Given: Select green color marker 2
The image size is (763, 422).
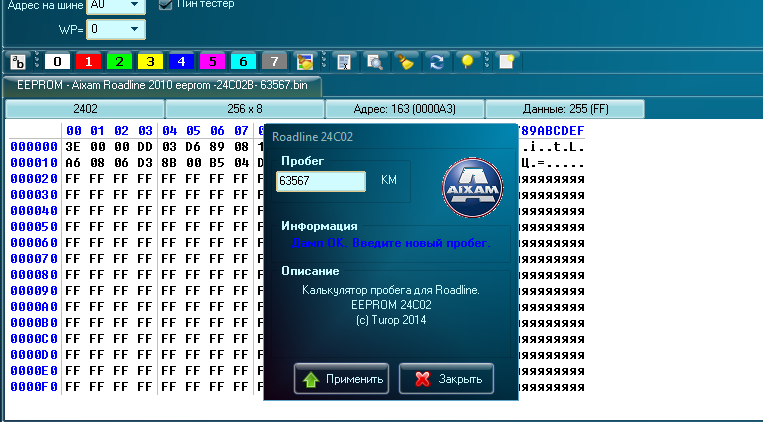Looking at the screenshot, I should 119,61.
